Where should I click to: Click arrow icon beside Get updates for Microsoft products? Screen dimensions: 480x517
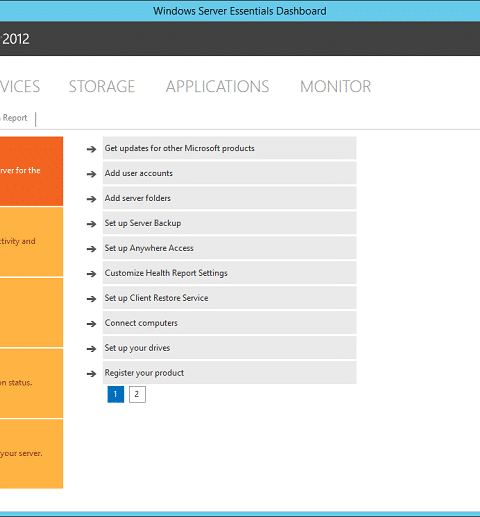click(91, 149)
